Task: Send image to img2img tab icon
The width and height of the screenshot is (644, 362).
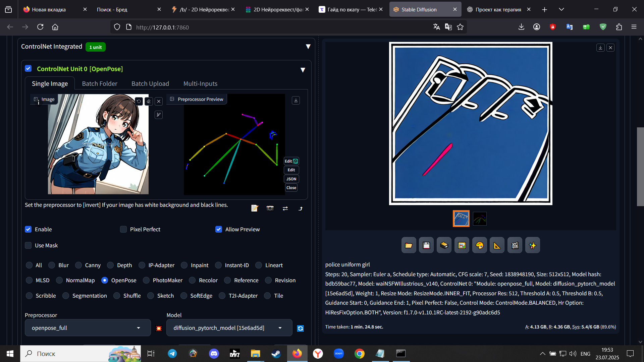Action: tap(462, 245)
